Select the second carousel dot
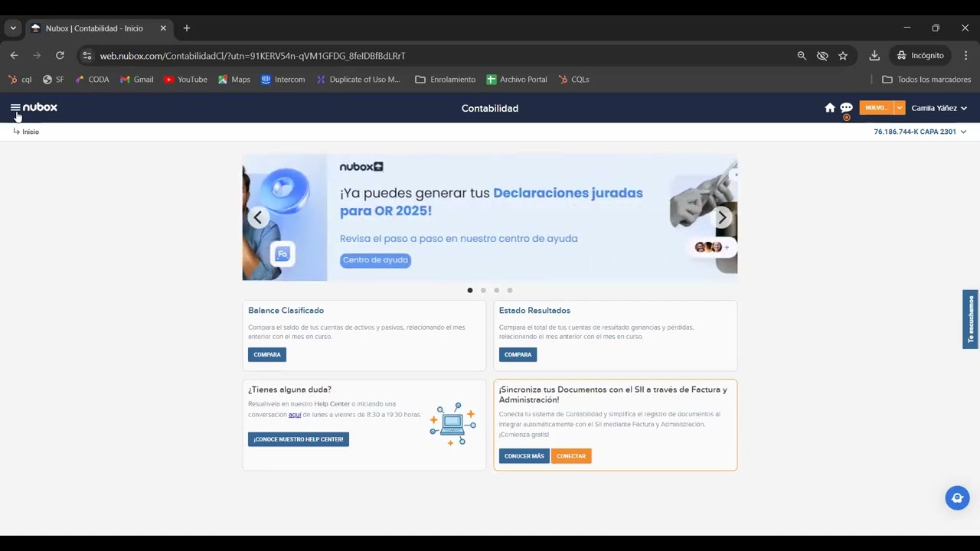980x551 pixels. pyautogui.click(x=483, y=290)
